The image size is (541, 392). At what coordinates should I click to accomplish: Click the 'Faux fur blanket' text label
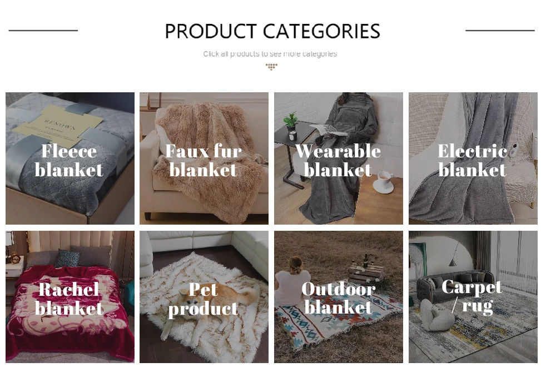pos(204,161)
